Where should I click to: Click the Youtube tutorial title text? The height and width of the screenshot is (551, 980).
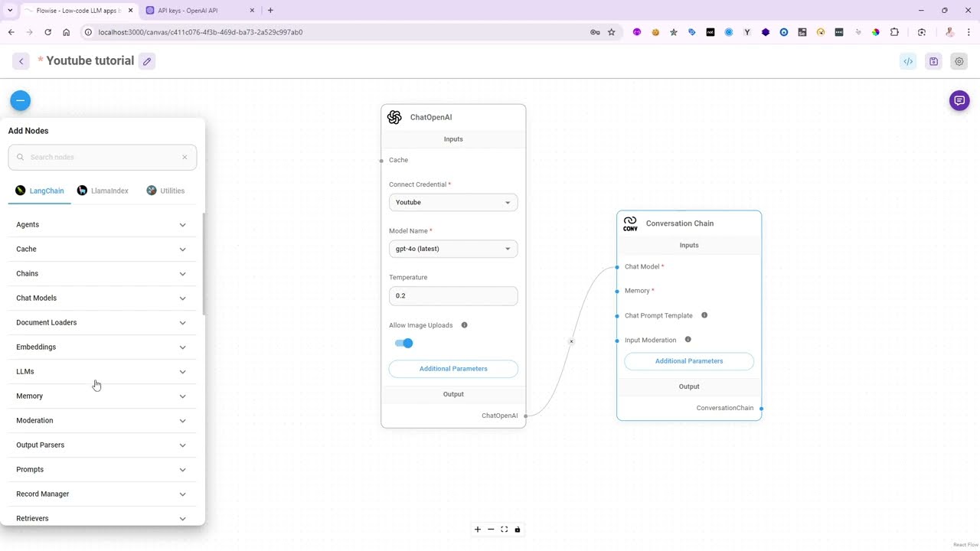pos(90,60)
